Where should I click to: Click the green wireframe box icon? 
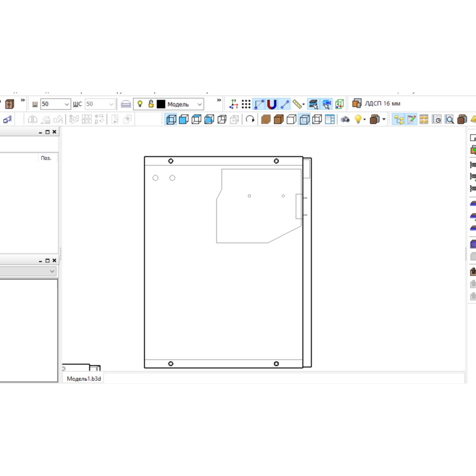339,104
